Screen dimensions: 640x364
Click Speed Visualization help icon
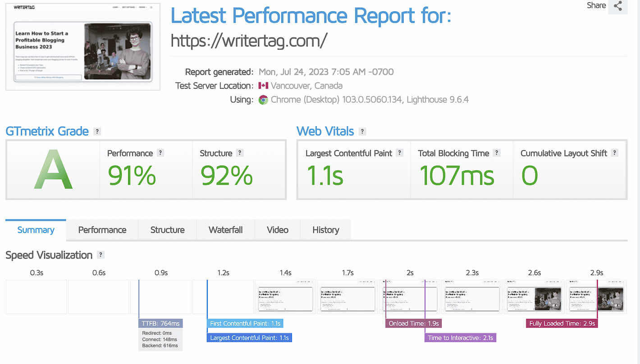(101, 255)
